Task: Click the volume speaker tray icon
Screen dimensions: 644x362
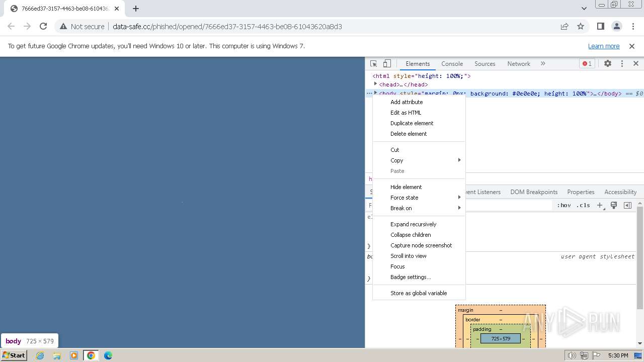Action: (572, 355)
